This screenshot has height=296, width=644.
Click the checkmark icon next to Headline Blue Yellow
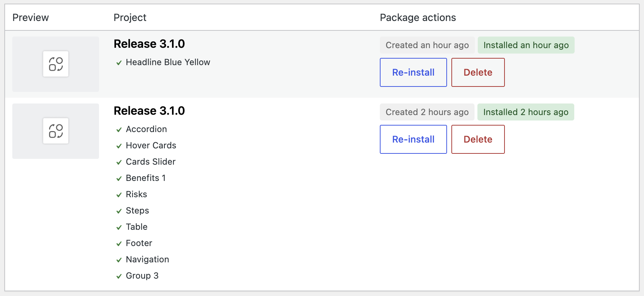119,63
